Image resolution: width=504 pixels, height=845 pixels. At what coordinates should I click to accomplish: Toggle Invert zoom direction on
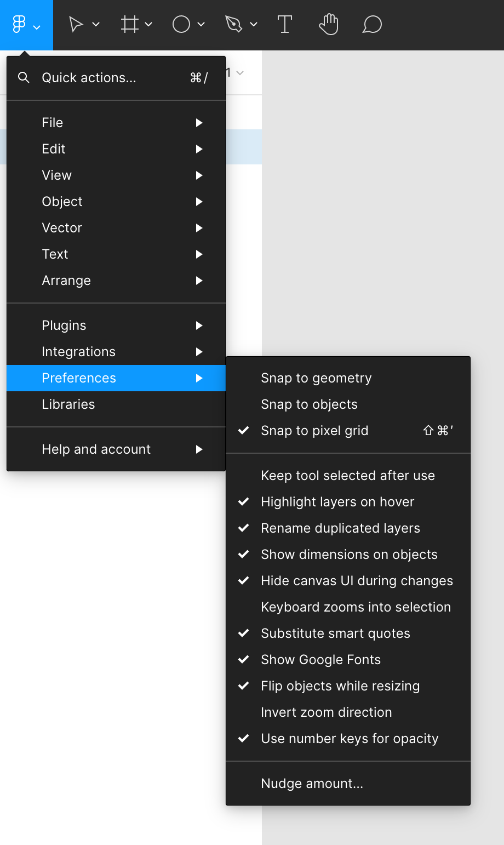(327, 712)
